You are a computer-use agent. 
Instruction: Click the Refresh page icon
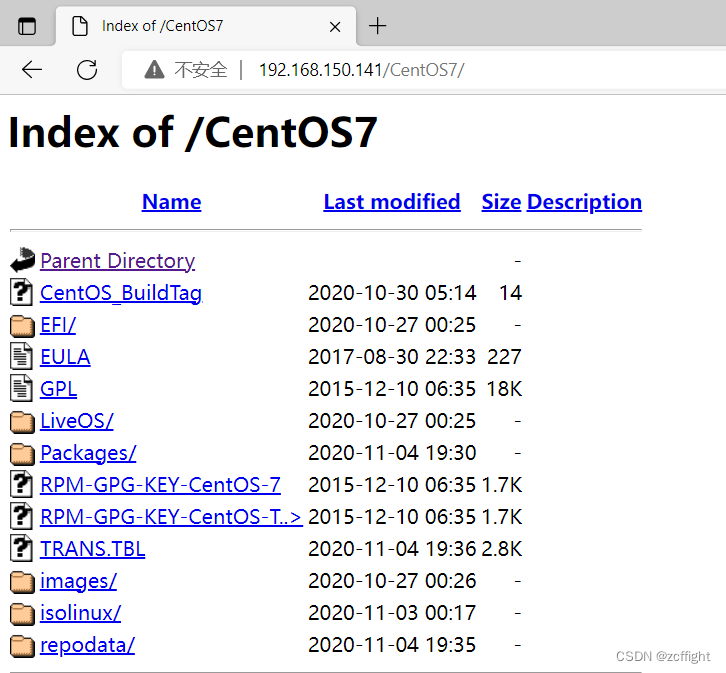pos(87,70)
